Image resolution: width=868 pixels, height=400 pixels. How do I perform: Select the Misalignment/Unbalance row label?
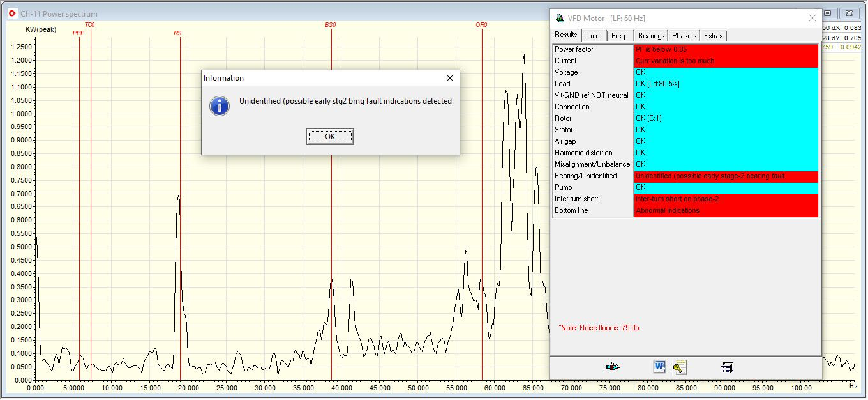(593, 164)
